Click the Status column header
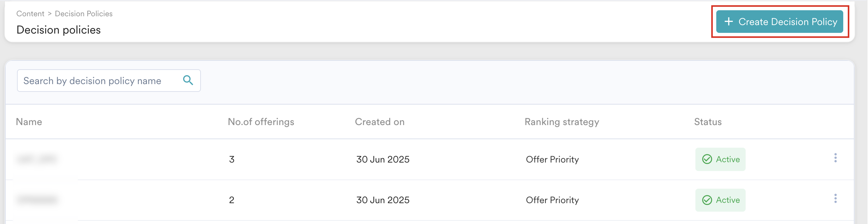The height and width of the screenshot is (224, 868). [708, 122]
